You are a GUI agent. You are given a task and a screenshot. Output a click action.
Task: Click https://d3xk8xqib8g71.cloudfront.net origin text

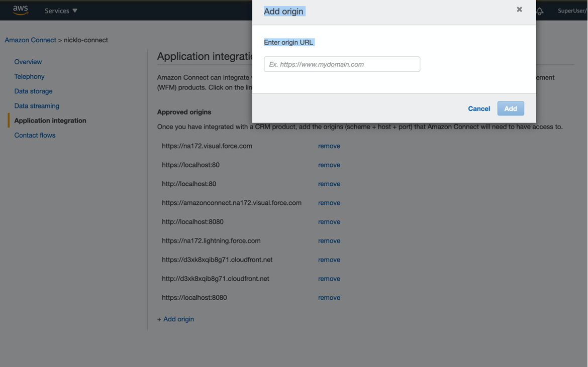coord(217,260)
